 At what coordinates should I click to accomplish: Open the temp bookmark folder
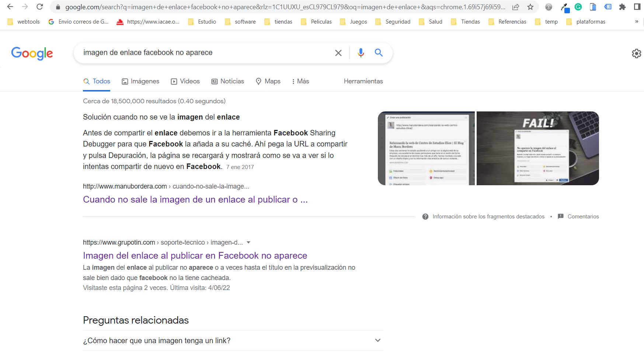point(546,22)
